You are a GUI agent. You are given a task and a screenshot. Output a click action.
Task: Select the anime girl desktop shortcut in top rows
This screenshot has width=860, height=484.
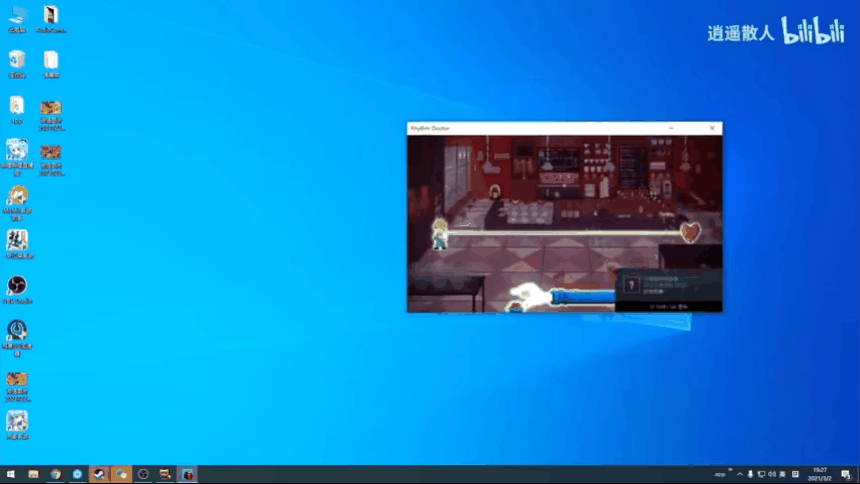click(x=17, y=157)
